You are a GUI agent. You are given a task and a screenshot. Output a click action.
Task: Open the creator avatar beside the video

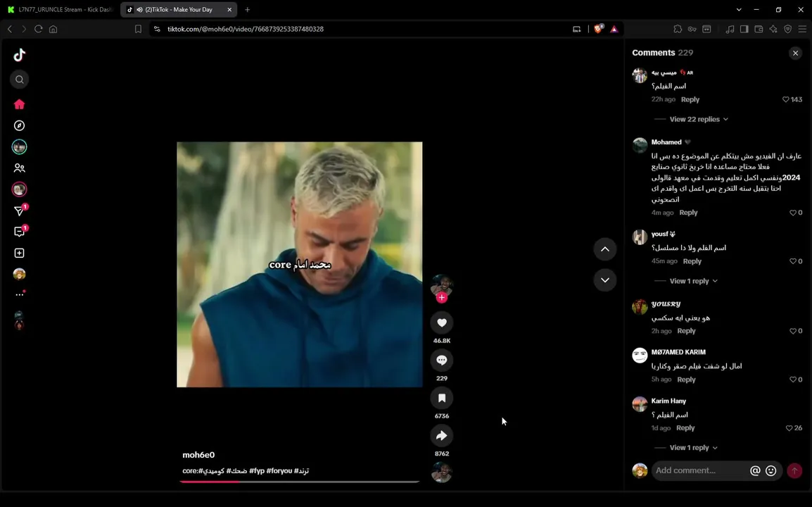point(442,284)
